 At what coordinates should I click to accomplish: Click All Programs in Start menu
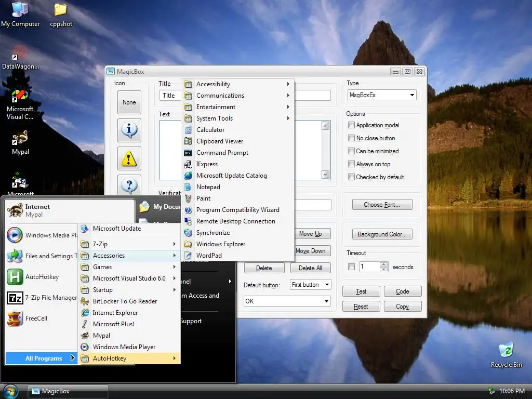tap(42, 358)
